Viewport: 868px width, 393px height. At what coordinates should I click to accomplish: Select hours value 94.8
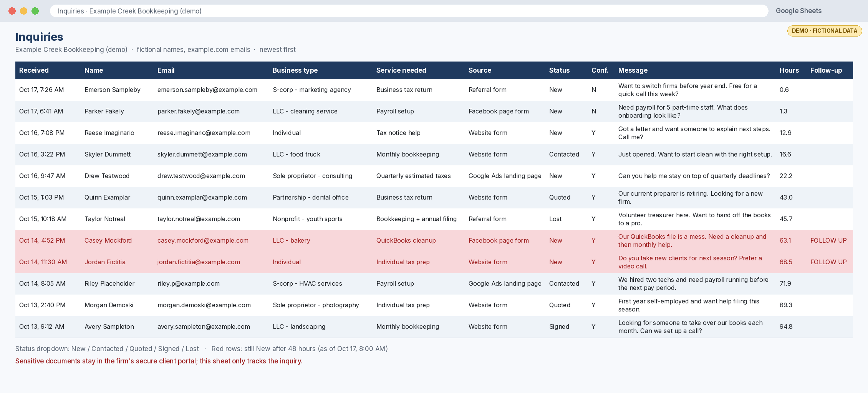786,326
